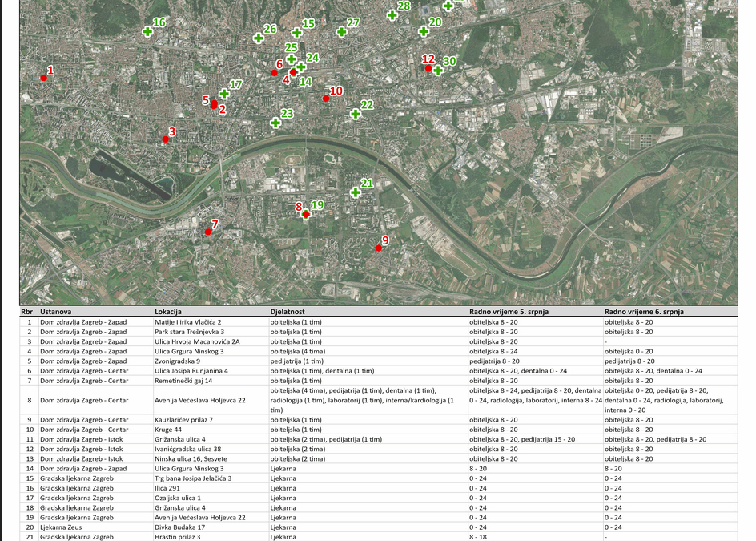The image size is (756, 541).
Task: Select the Lokacija column header
Action: 168,311
